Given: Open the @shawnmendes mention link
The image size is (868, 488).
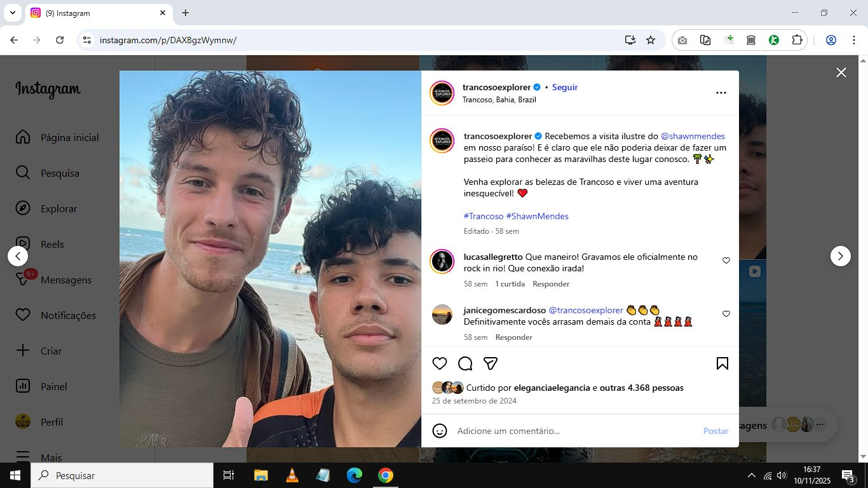Looking at the screenshot, I should (x=693, y=136).
